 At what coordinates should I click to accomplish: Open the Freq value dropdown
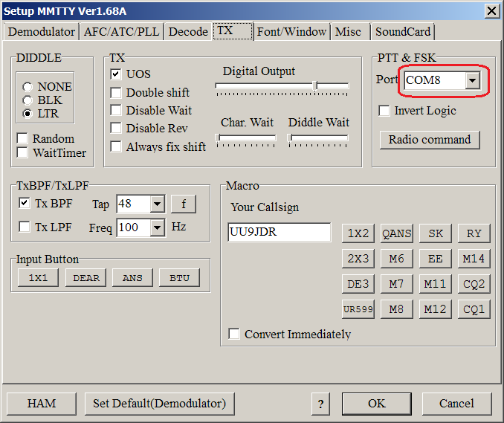pos(157,227)
